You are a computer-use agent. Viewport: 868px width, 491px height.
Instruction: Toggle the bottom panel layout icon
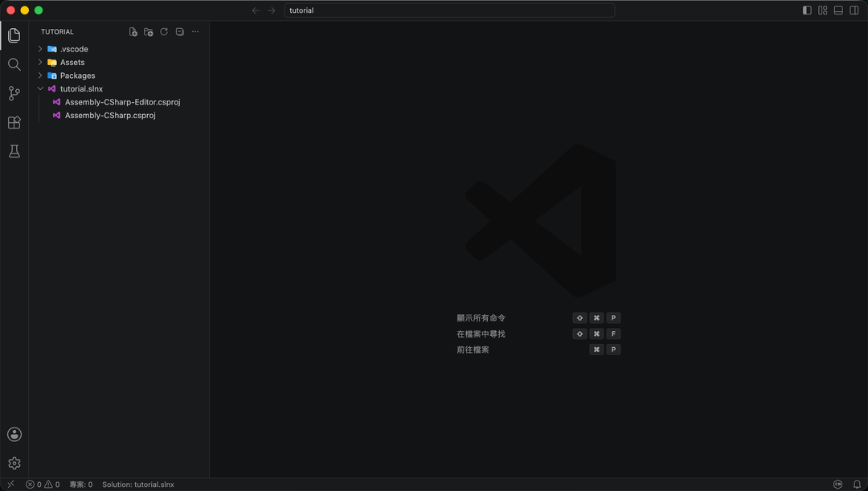pyautogui.click(x=838, y=10)
